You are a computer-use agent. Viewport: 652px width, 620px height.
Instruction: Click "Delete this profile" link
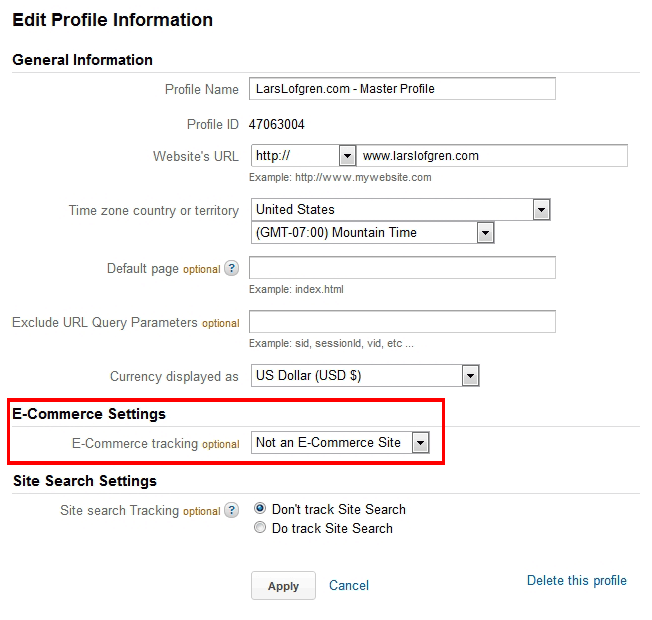point(576,580)
